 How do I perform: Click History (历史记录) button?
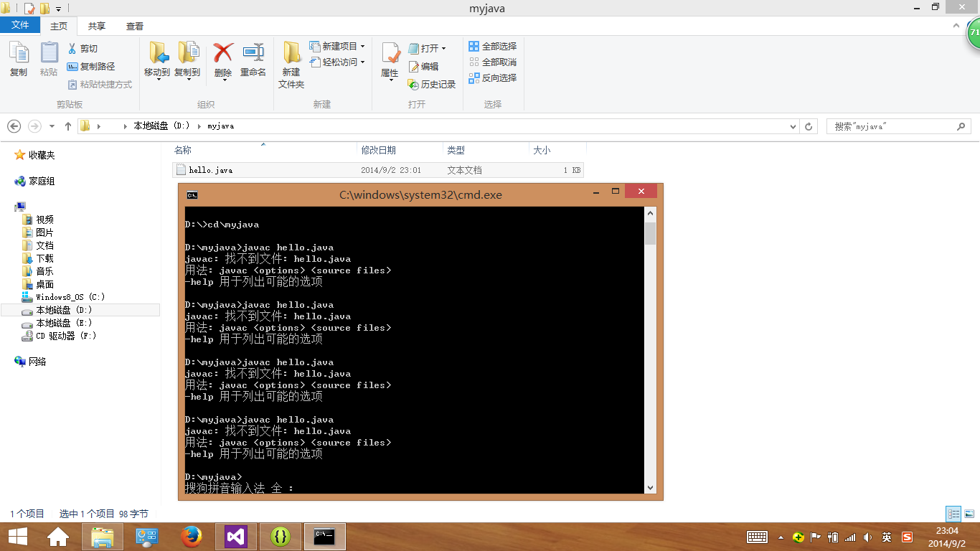(432, 84)
